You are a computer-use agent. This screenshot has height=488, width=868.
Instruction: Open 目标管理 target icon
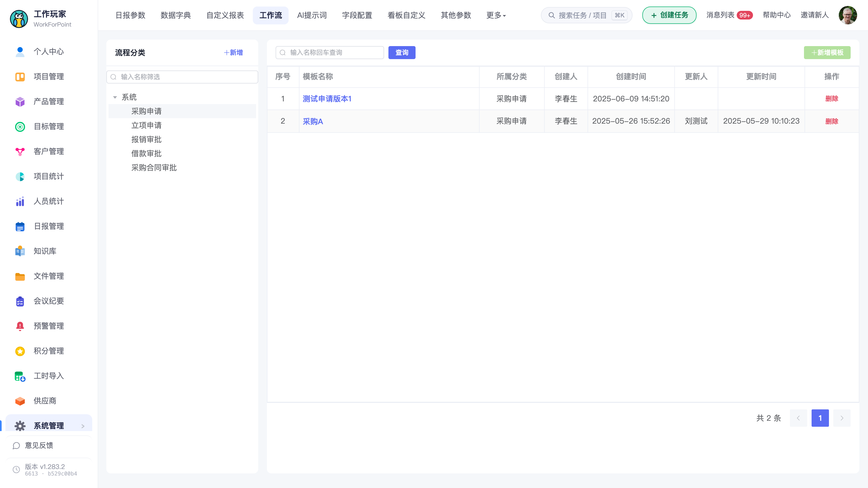click(20, 127)
